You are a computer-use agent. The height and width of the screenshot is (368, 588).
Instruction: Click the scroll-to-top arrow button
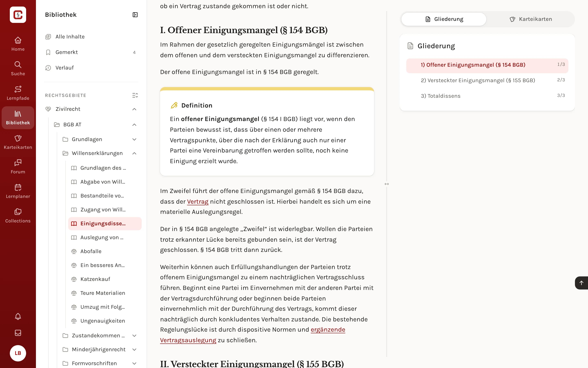[581, 283]
